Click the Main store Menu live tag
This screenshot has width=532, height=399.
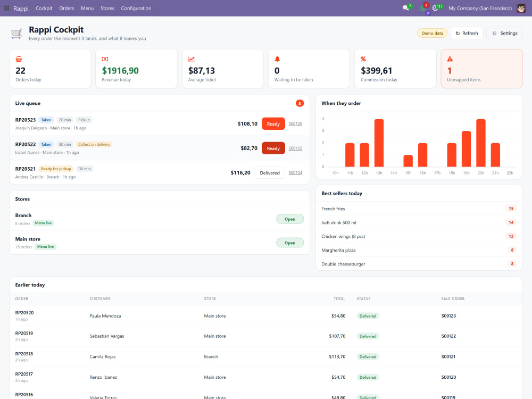point(45,247)
